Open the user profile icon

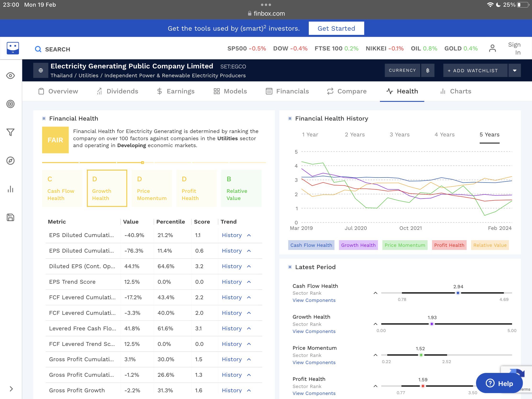coord(492,48)
